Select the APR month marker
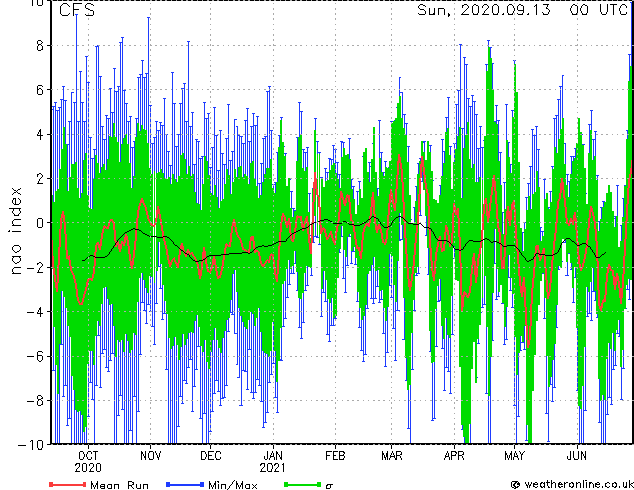634x490 pixels. click(x=454, y=455)
